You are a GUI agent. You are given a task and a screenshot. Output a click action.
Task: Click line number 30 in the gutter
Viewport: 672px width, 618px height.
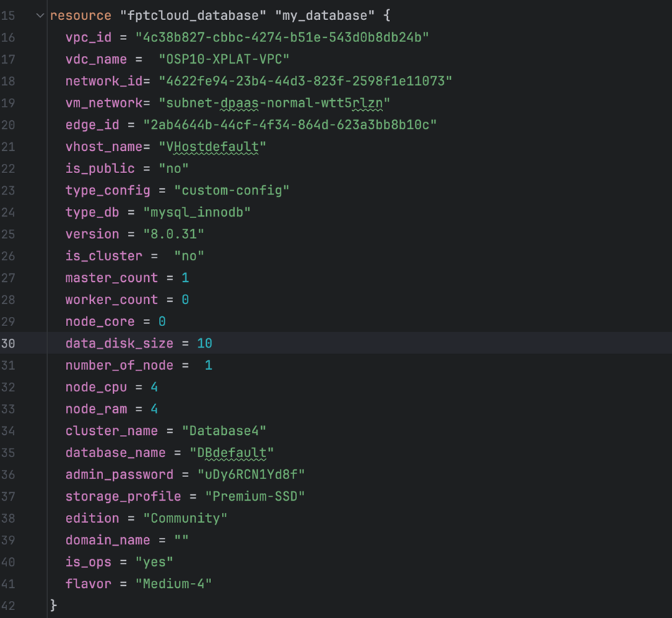[8, 343]
